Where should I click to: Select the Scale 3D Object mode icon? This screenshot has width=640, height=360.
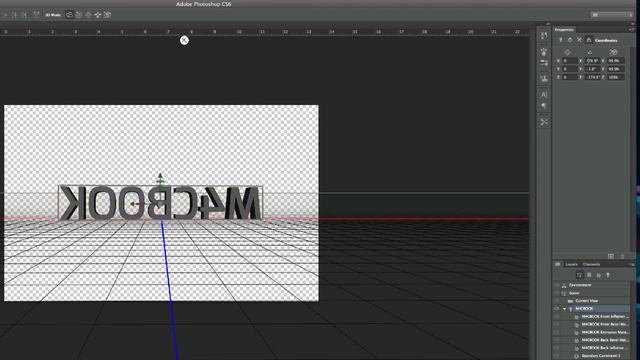point(107,15)
